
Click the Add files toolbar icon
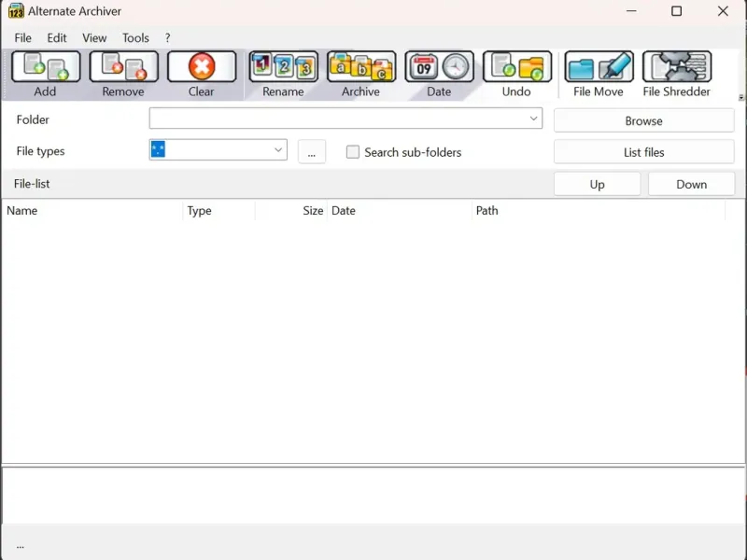pyautogui.click(x=46, y=66)
